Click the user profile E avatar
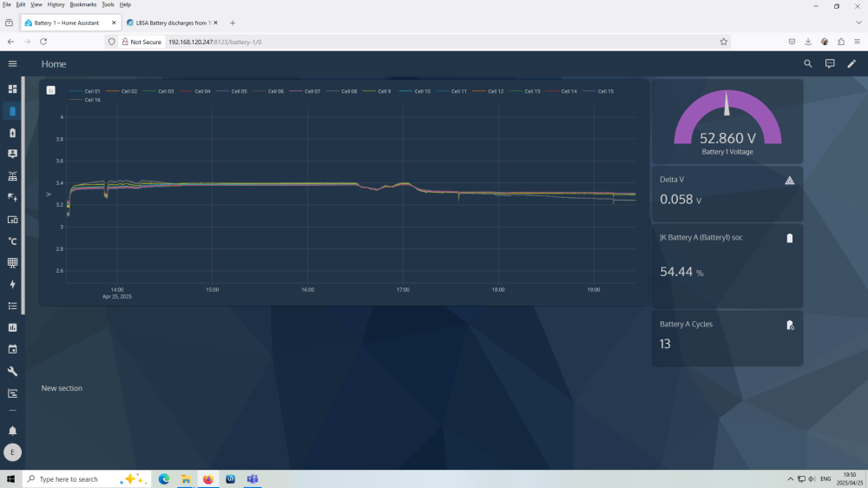 [13, 452]
